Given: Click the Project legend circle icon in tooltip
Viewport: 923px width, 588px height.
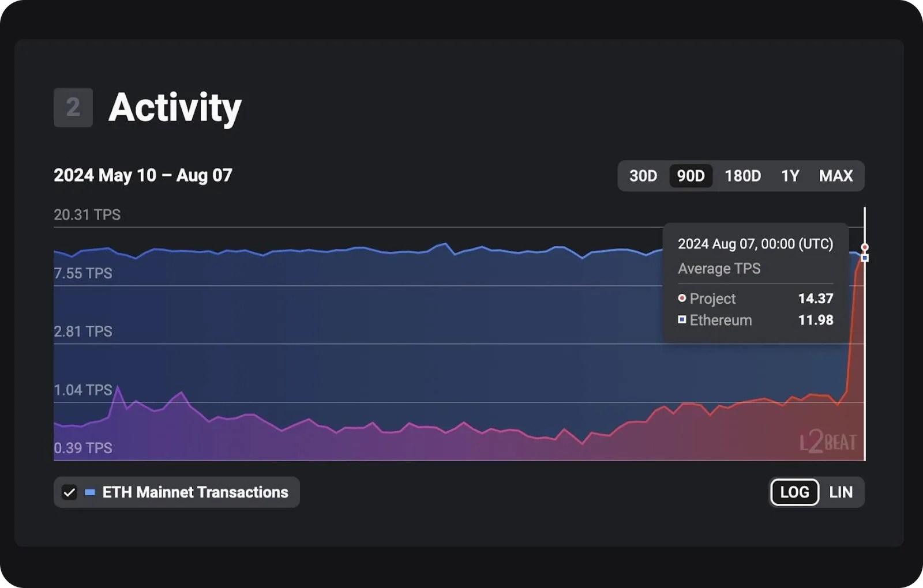Looking at the screenshot, I should coord(682,298).
